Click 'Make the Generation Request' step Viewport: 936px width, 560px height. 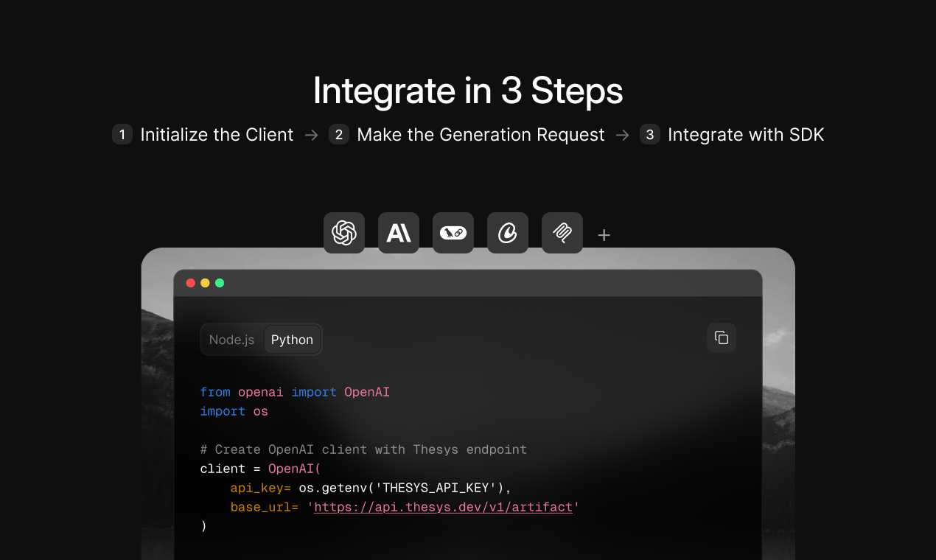pyautogui.click(x=480, y=135)
